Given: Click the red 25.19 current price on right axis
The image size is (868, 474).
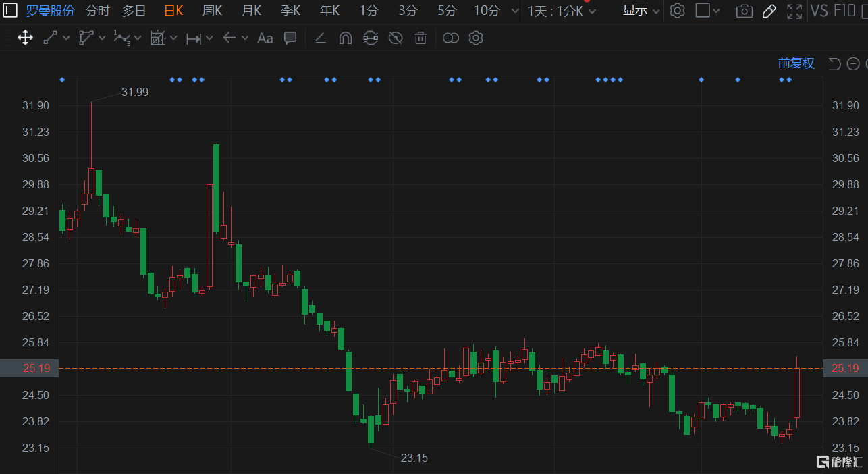Looking at the screenshot, I should coord(846,368).
